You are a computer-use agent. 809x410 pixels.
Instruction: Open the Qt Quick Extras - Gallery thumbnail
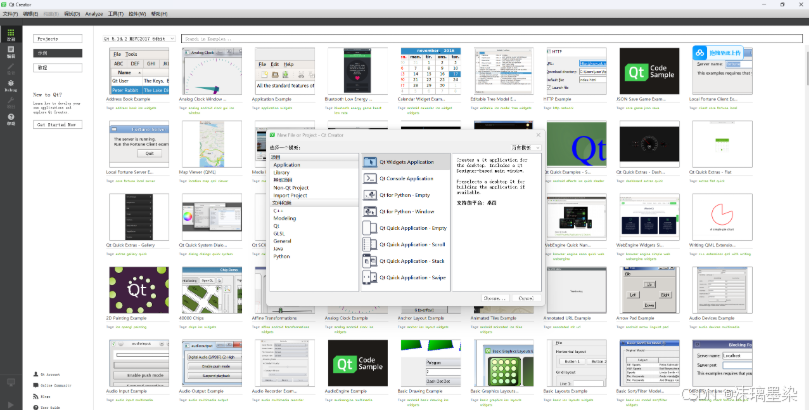(x=139, y=217)
